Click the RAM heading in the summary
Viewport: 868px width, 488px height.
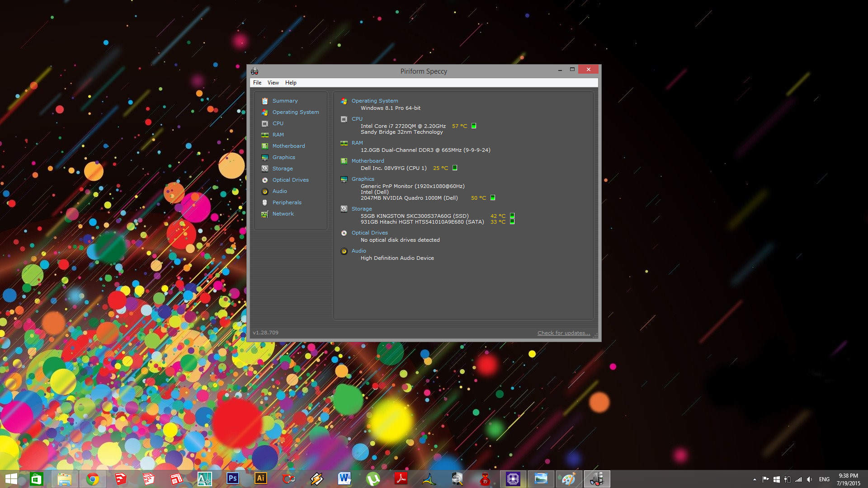[357, 143]
